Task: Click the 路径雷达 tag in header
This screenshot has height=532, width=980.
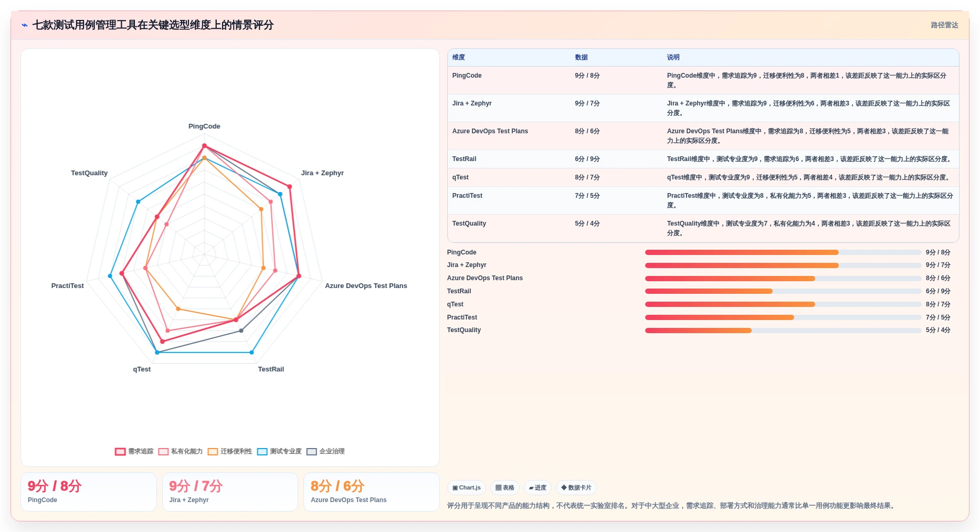Action: (x=944, y=25)
